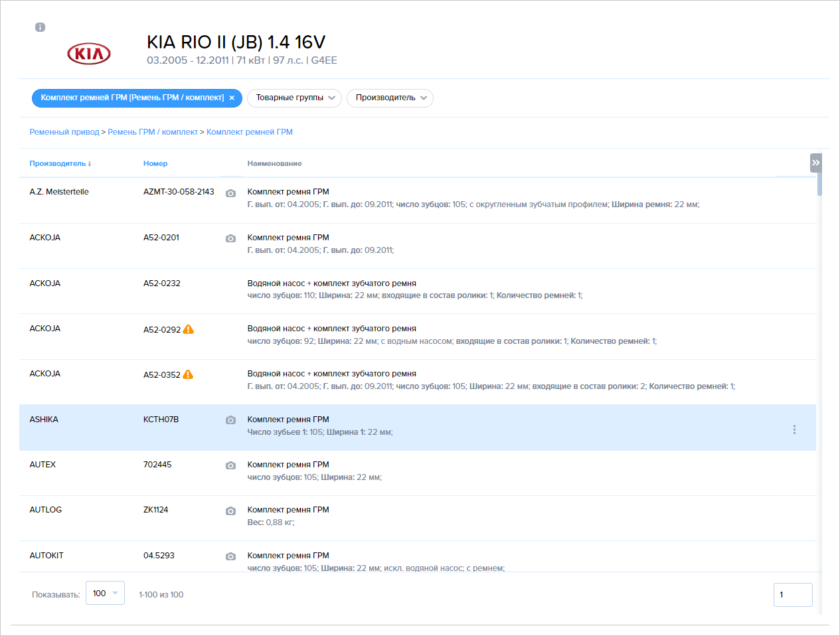Screen dimensions: 840x636
Task: Click the info icon above KIA logo
Action: click(40, 27)
